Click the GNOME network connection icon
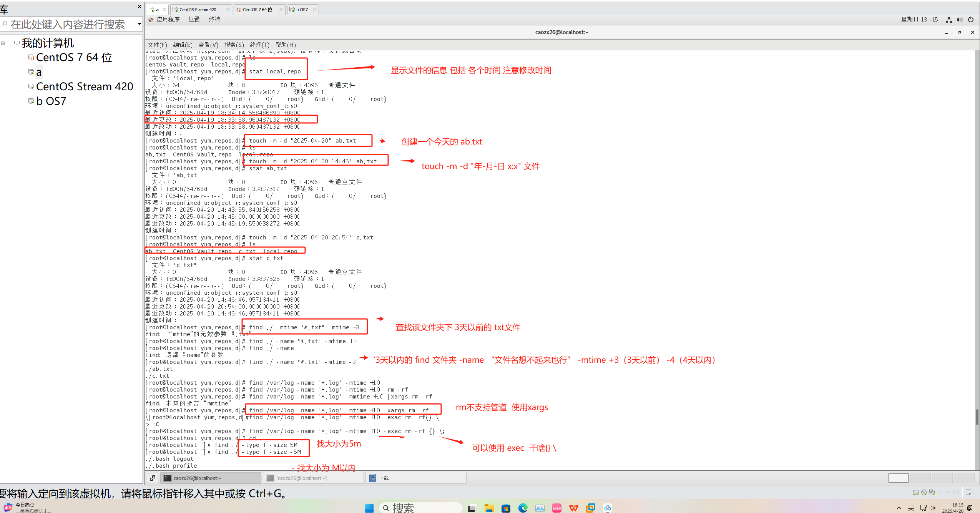The width and height of the screenshot is (980, 513). (949, 20)
